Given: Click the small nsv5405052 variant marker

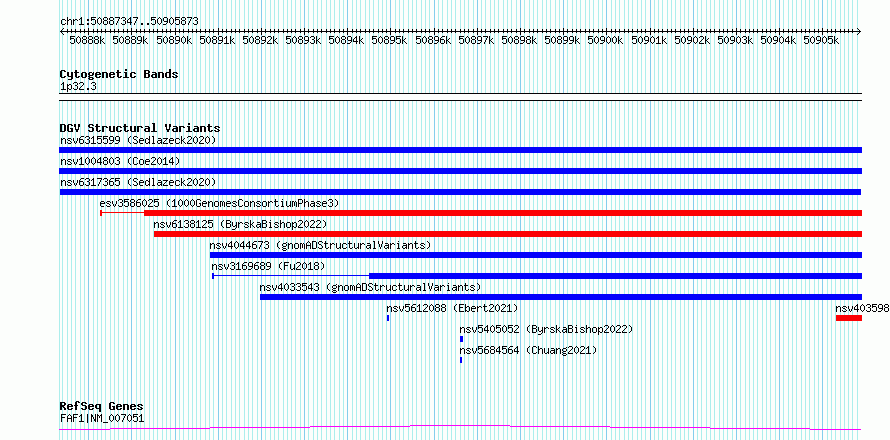Looking at the screenshot, I should click(x=461, y=339).
